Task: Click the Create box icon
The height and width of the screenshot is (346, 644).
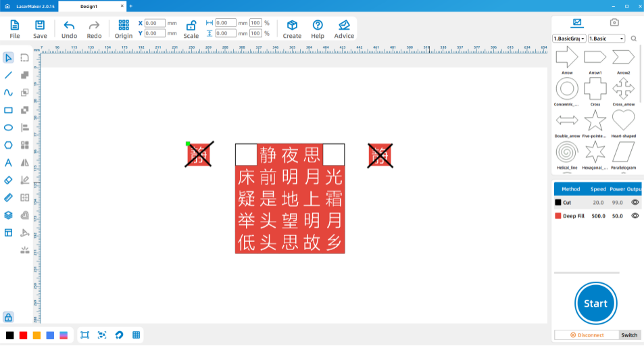Action: coord(292,29)
